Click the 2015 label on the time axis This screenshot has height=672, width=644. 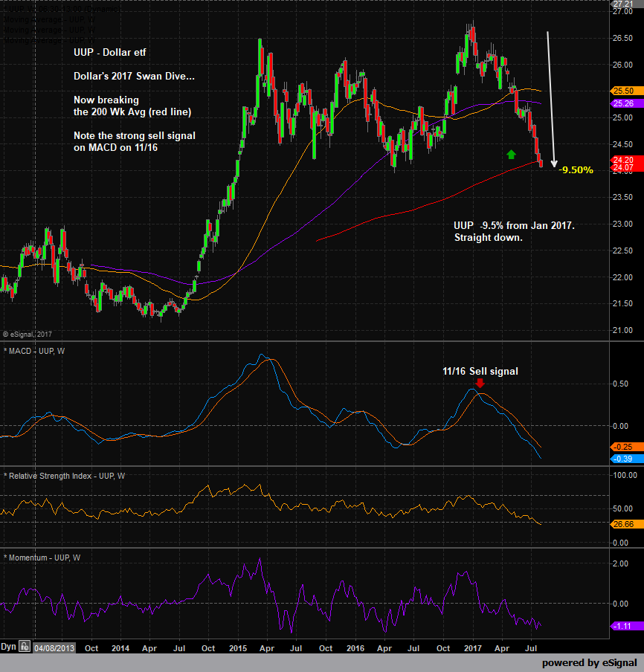[x=238, y=648]
